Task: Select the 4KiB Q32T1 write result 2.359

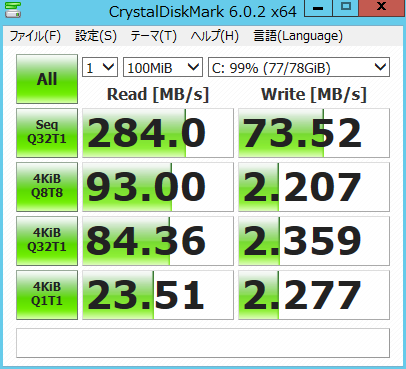Action: 314,241
